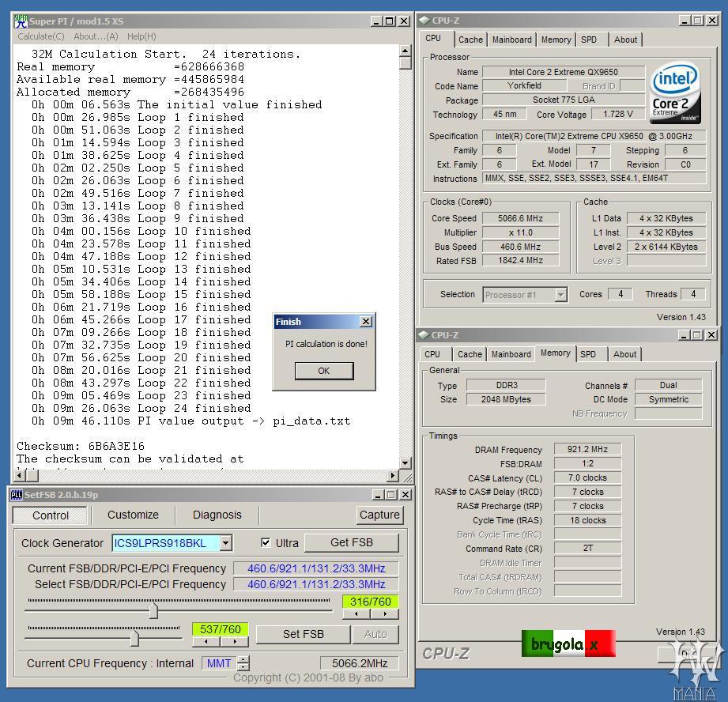
Task: Click the lower CPU-Z window title icon
Action: [x=423, y=334]
